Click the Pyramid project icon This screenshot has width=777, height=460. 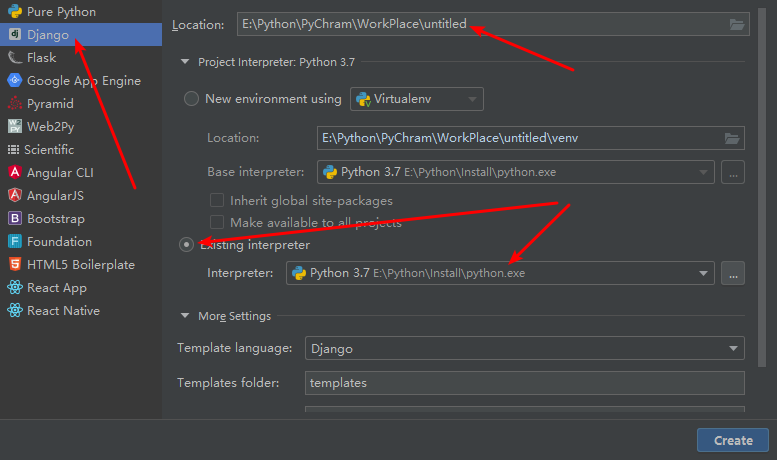pyautogui.click(x=15, y=103)
